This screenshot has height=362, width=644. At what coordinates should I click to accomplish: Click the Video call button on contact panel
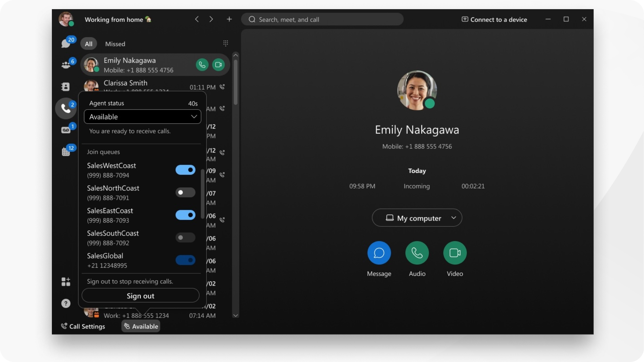click(455, 252)
